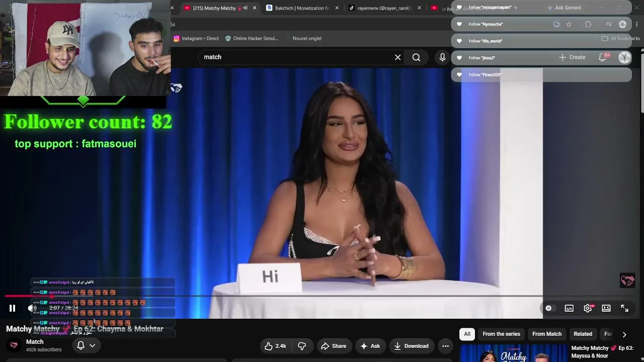Open more actions three-dot menu

(445, 346)
